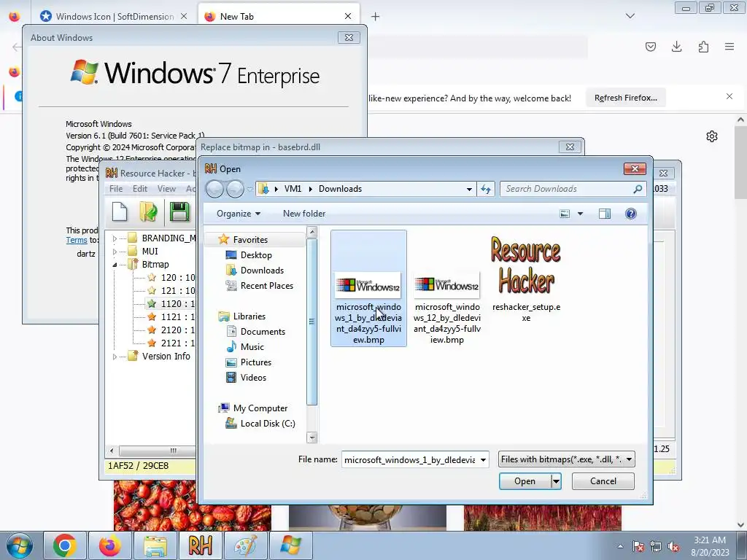Click the Firefox Pocket icon
The width and height of the screenshot is (747, 560).
[650, 47]
